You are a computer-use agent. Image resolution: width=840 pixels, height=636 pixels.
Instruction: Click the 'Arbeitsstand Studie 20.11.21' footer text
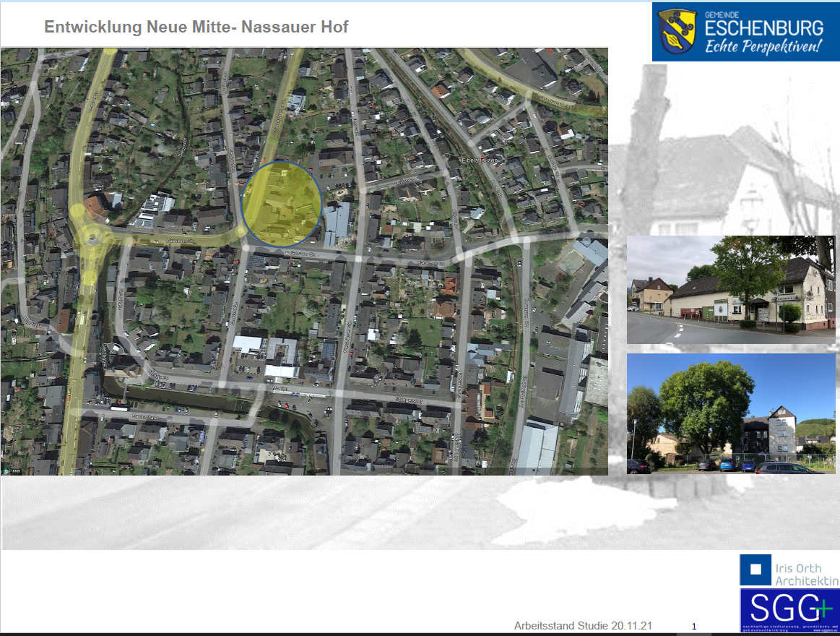click(x=582, y=625)
